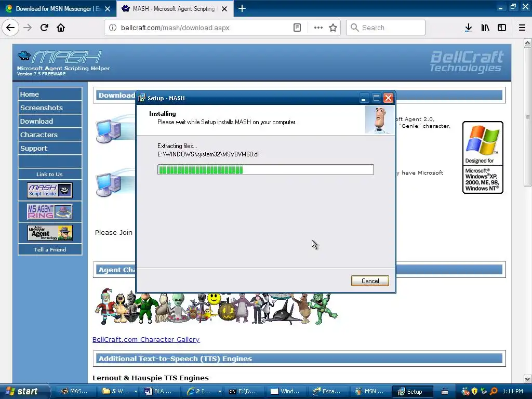Click the 1:11 PM system clock
This screenshot has height=399, width=532.
(x=513, y=391)
